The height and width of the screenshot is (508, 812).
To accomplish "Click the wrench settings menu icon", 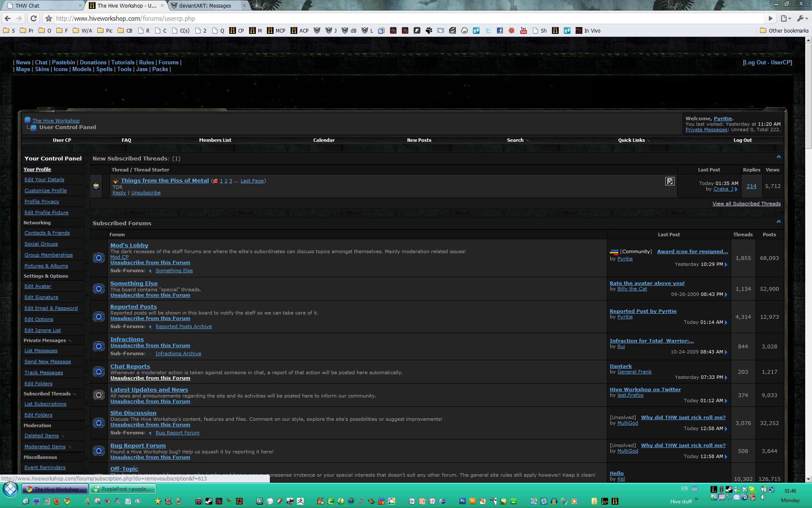I will pos(801,18).
